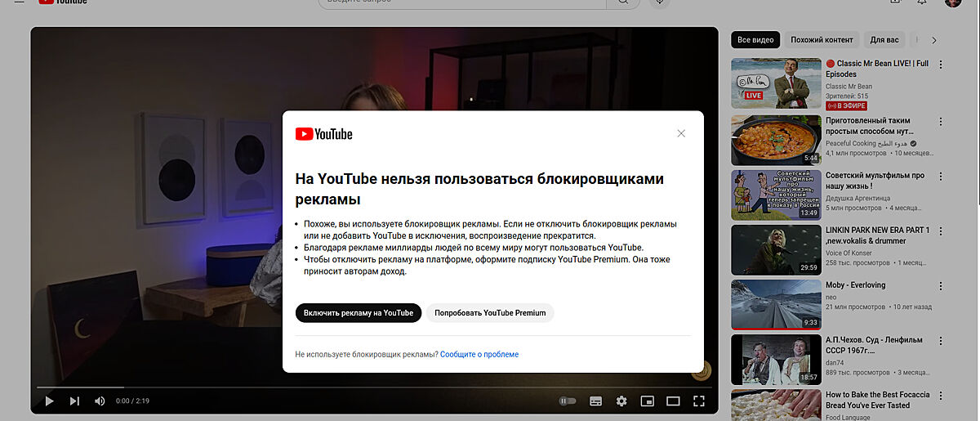Open the LINKIN PARK NEW ERA thumbnail
Viewport: 980px width, 421px height.
[776, 249]
